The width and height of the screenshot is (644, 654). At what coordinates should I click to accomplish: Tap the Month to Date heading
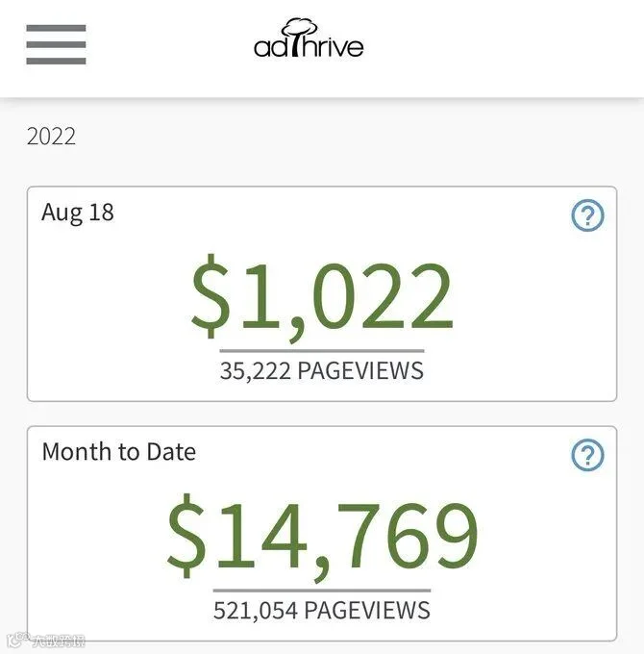click(x=119, y=452)
